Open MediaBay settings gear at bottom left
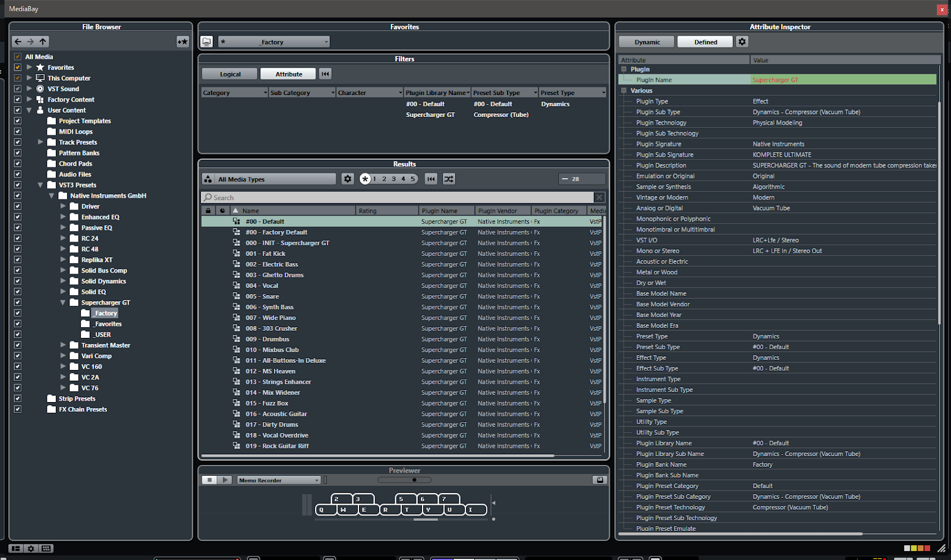This screenshot has width=951, height=560. click(31, 549)
